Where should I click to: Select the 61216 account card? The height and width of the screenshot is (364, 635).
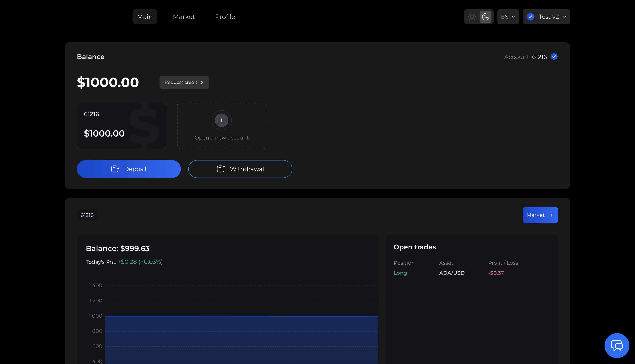pos(121,126)
